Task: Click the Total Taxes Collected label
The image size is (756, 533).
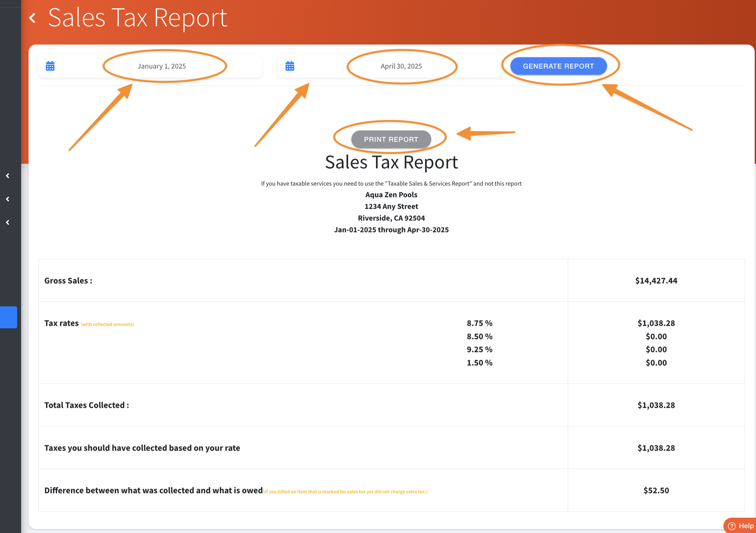Action: tap(87, 405)
